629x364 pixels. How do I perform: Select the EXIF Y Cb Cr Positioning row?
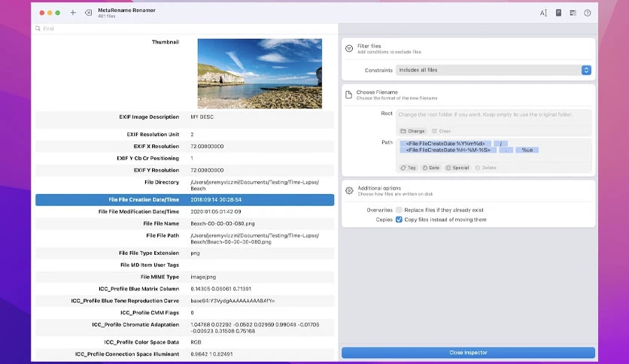(x=184, y=159)
